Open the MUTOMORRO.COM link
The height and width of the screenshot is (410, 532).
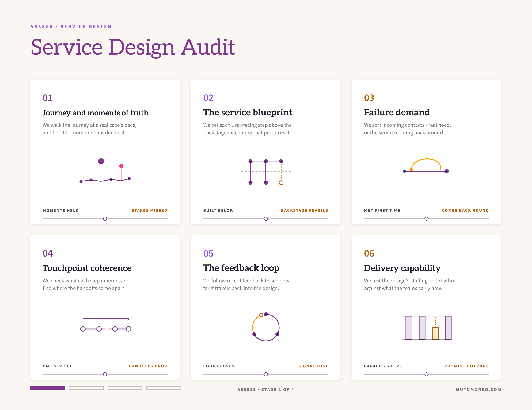point(478,389)
